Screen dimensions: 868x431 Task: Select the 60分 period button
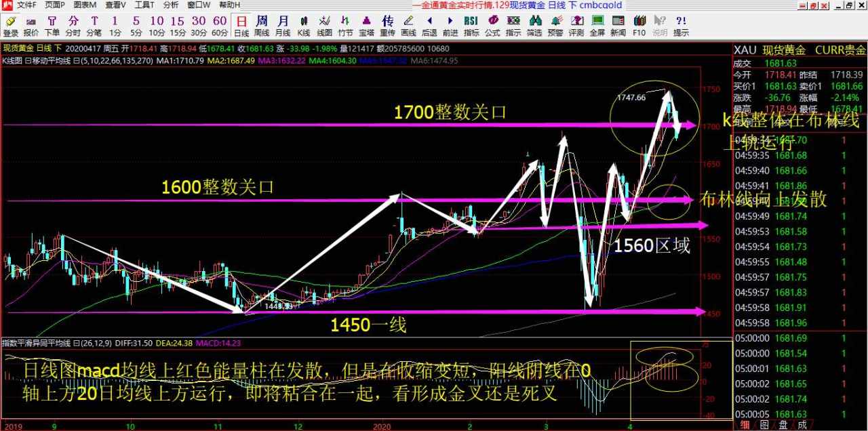(220, 26)
